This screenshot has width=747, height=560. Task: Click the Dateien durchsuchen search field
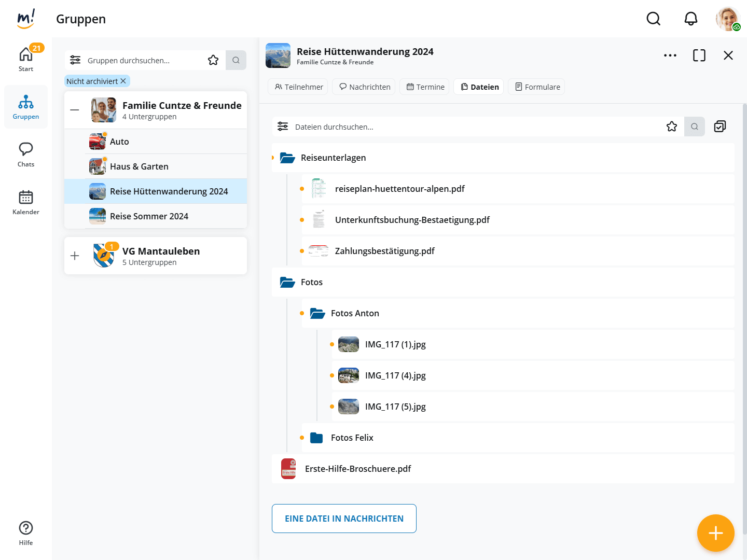pos(467,127)
